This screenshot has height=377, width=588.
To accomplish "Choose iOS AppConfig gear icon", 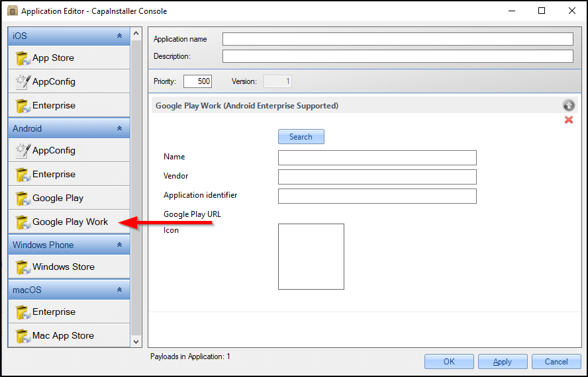I will click(23, 82).
